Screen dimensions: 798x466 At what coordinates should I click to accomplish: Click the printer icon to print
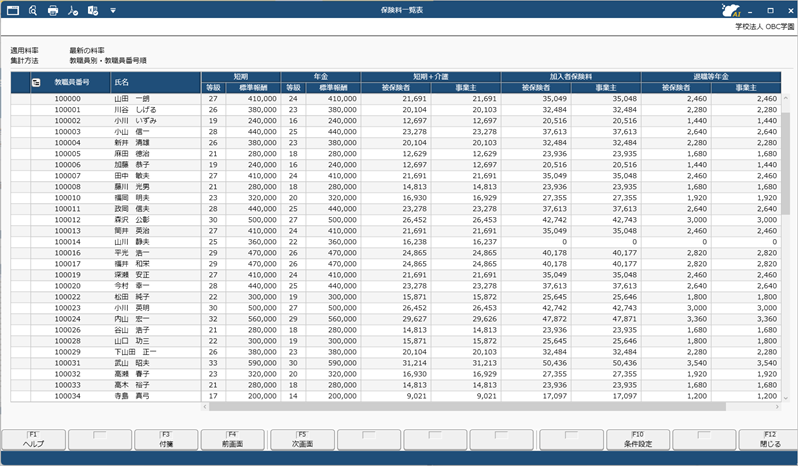[53, 10]
